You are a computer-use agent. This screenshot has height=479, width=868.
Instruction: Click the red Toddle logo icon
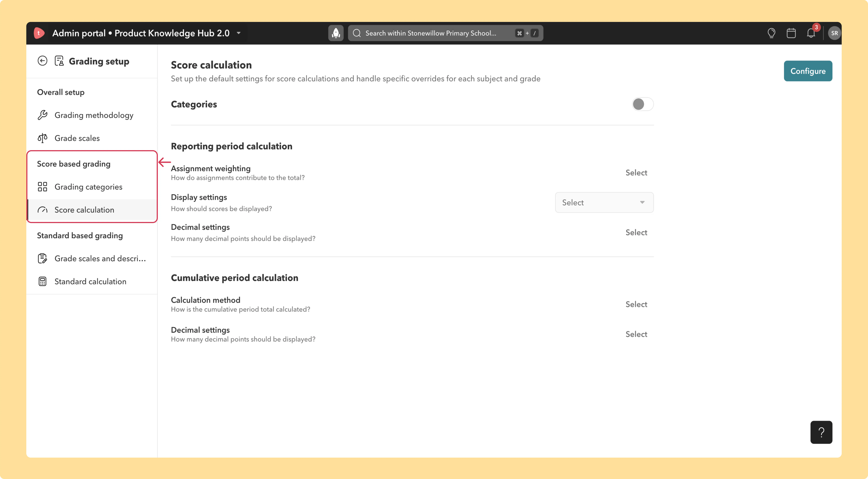(39, 33)
